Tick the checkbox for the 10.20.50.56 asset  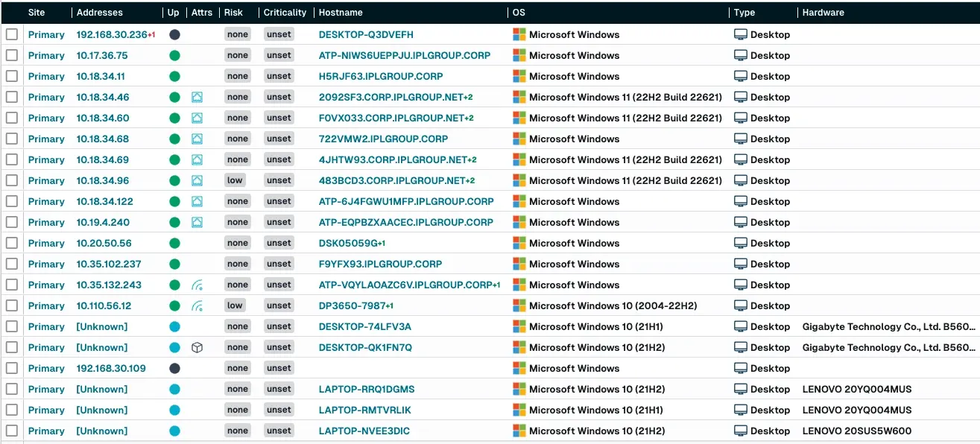coord(12,243)
